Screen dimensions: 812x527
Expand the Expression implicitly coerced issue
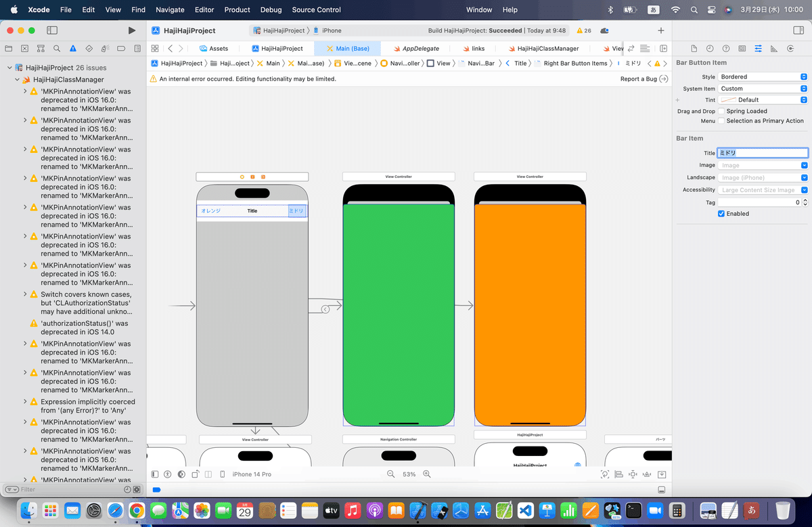25,401
